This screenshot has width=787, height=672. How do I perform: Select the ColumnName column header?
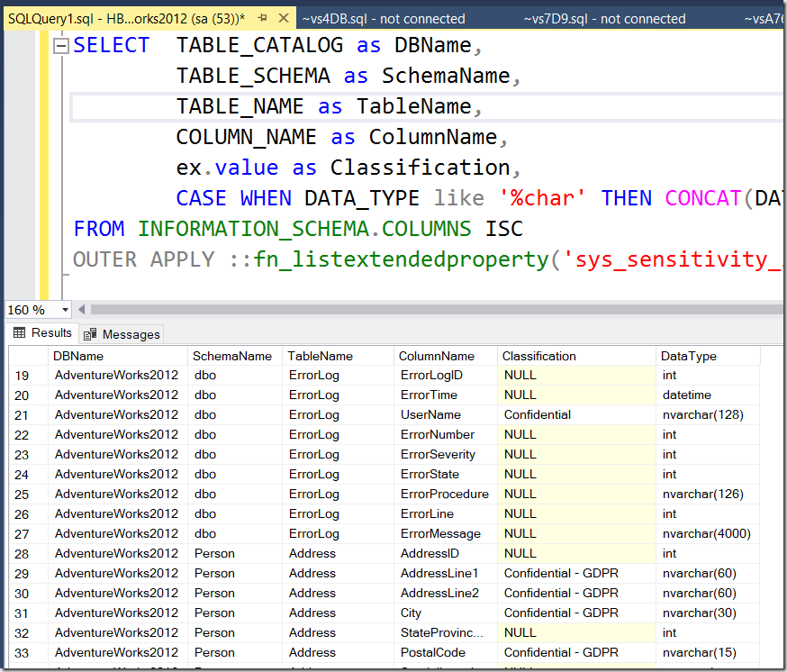coord(436,356)
